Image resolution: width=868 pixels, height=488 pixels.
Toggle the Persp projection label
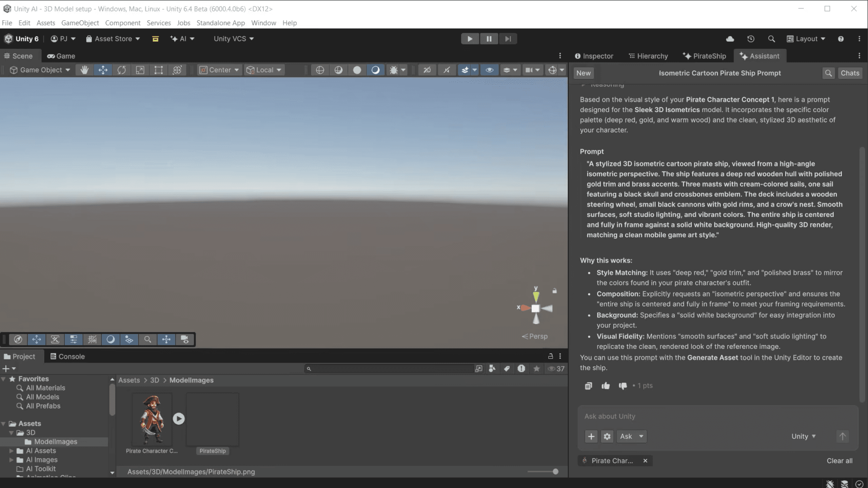[x=535, y=337]
